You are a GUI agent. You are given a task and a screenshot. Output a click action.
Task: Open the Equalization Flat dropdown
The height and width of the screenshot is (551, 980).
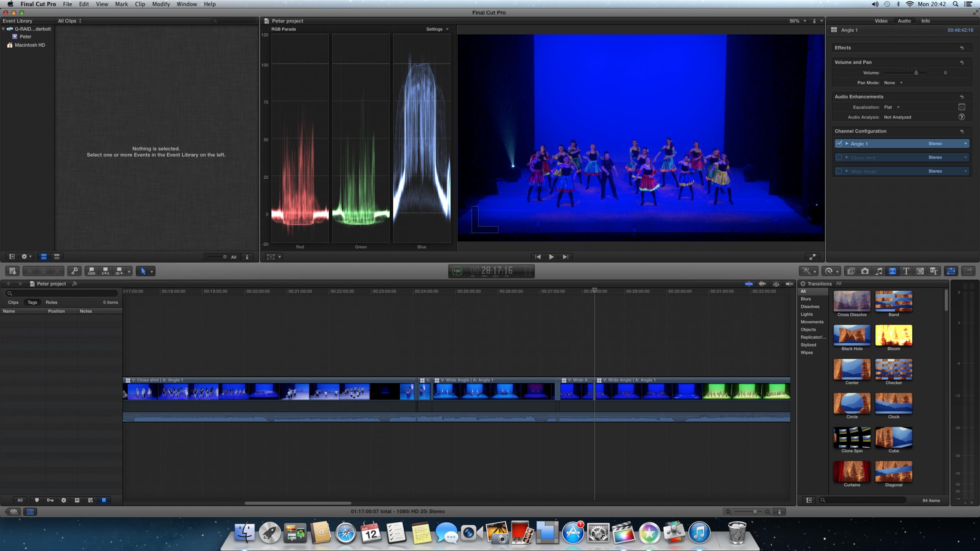tap(892, 107)
